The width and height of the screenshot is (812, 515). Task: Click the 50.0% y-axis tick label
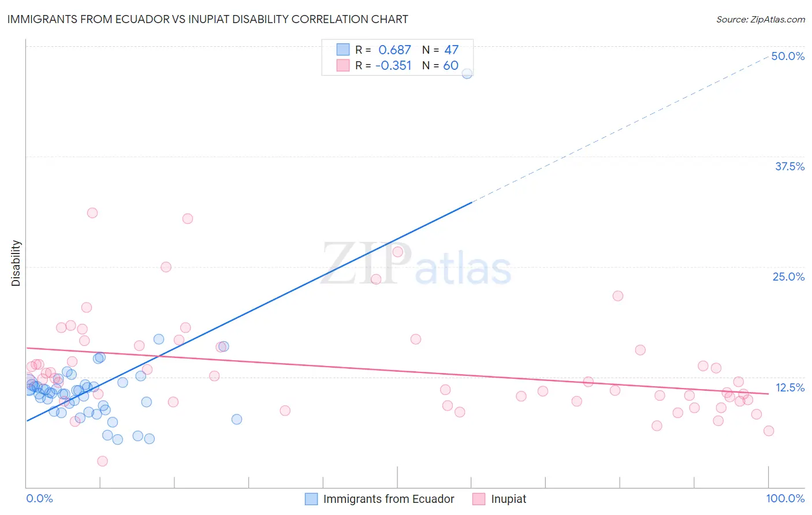[788, 56]
